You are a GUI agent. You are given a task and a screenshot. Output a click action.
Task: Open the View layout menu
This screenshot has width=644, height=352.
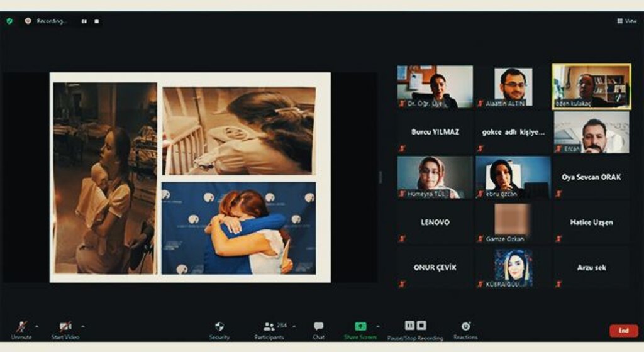tap(627, 21)
